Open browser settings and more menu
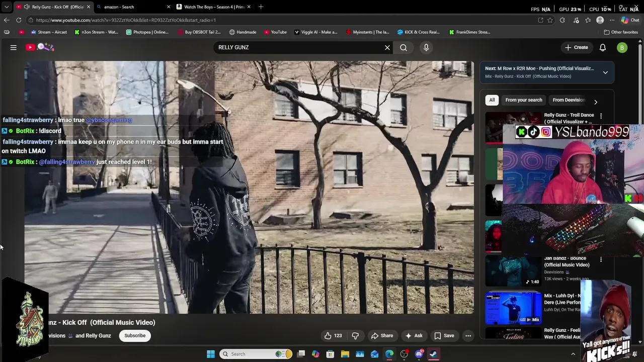This screenshot has width=644, height=362. point(612,20)
